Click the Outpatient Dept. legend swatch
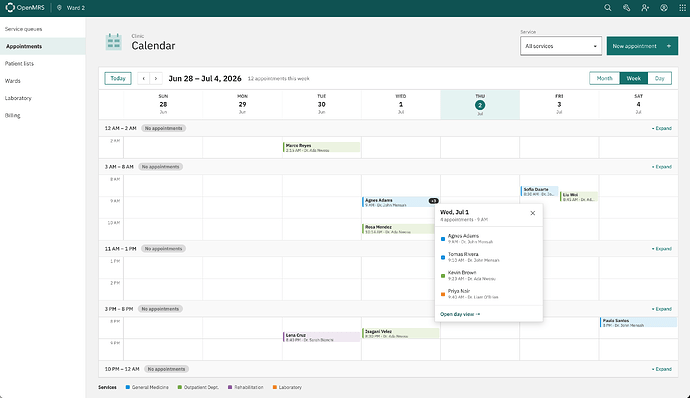The height and width of the screenshot is (398, 690). [180, 387]
